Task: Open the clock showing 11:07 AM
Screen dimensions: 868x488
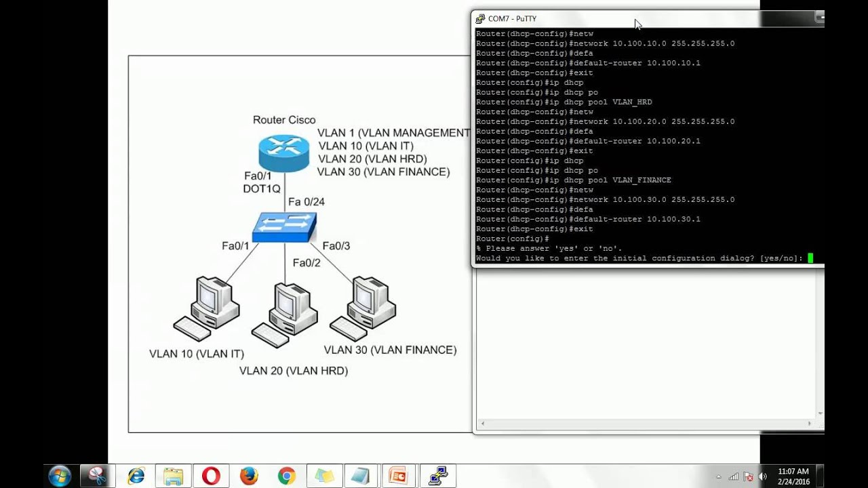Action: coord(793,476)
